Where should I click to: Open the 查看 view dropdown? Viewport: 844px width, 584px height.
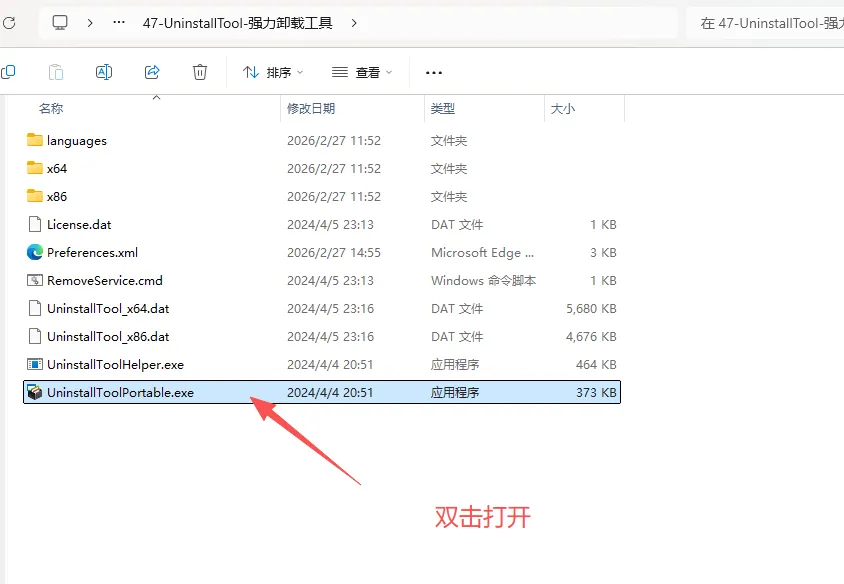tap(362, 72)
